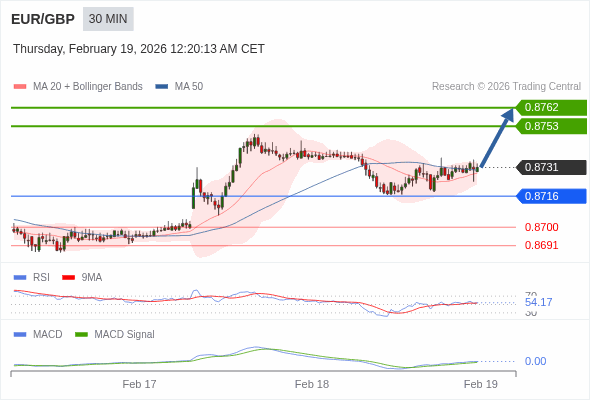
Task: Click the MA 50 legend label
Action: coord(189,87)
